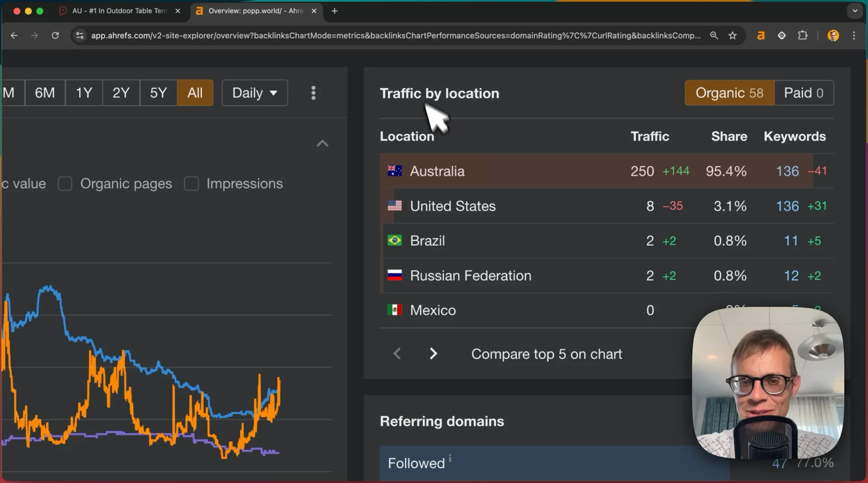Select the 1Y time range
The height and width of the screenshot is (483, 868).
pyautogui.click(x=84, y=93)
